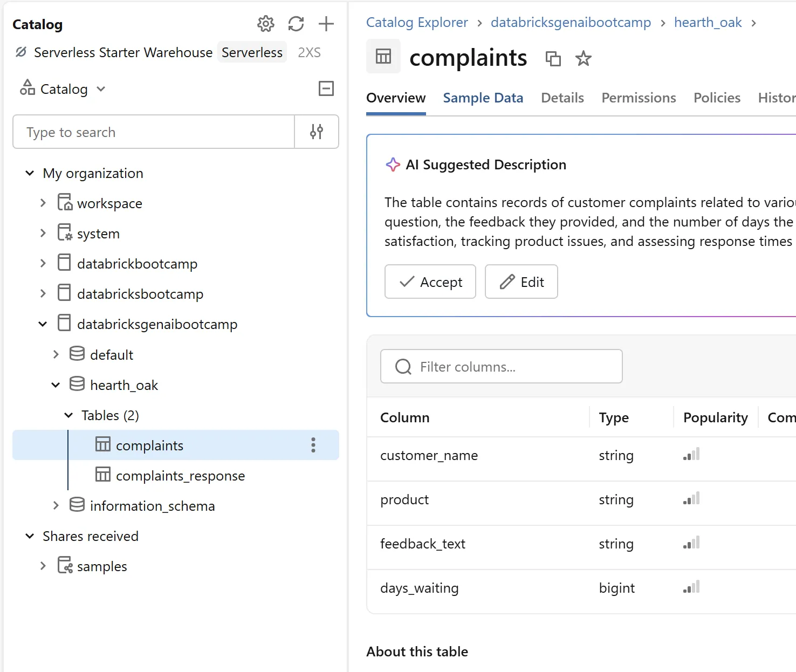This screenshot has height=672, width=796.
Task: Click the AI sparkle suggestion icon
Action: point(393,164)
